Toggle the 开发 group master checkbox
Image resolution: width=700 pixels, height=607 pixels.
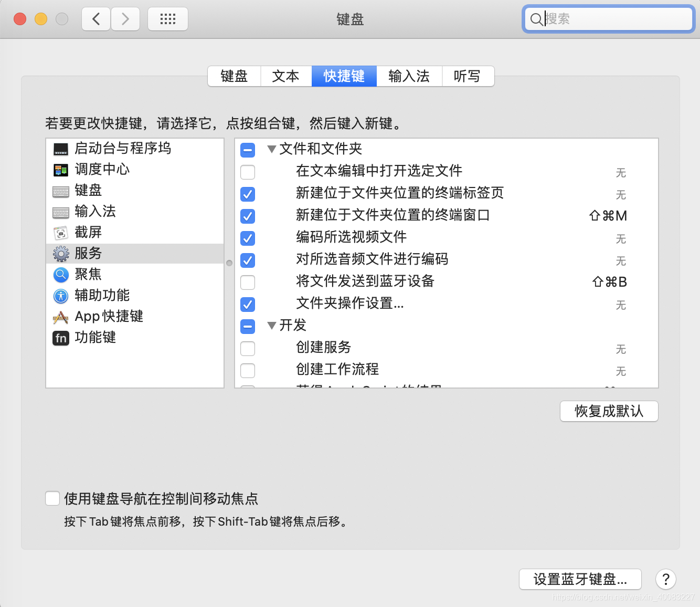(x=247, y=326)
